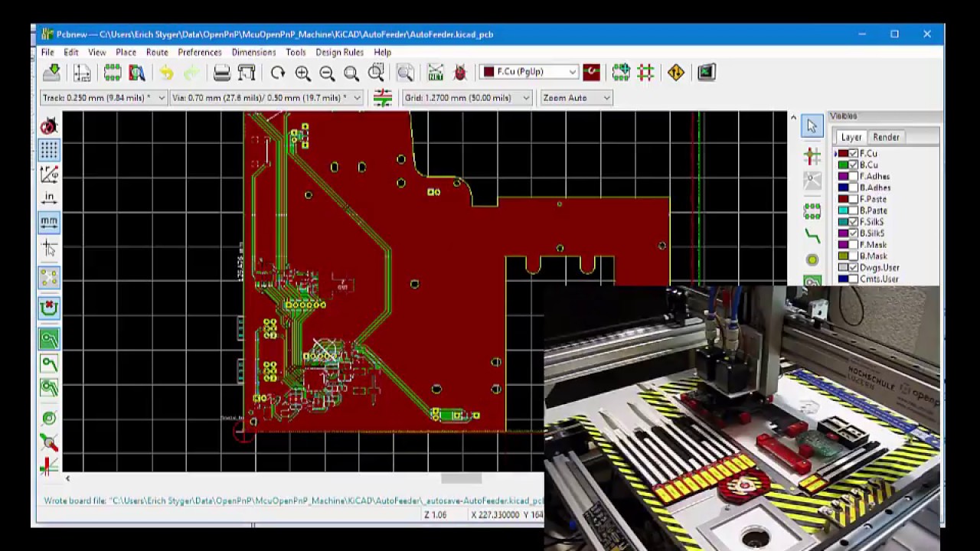Select local ratsnest tool
The width and height of the screenshot is (980, 551).
[x=812, y=181]
